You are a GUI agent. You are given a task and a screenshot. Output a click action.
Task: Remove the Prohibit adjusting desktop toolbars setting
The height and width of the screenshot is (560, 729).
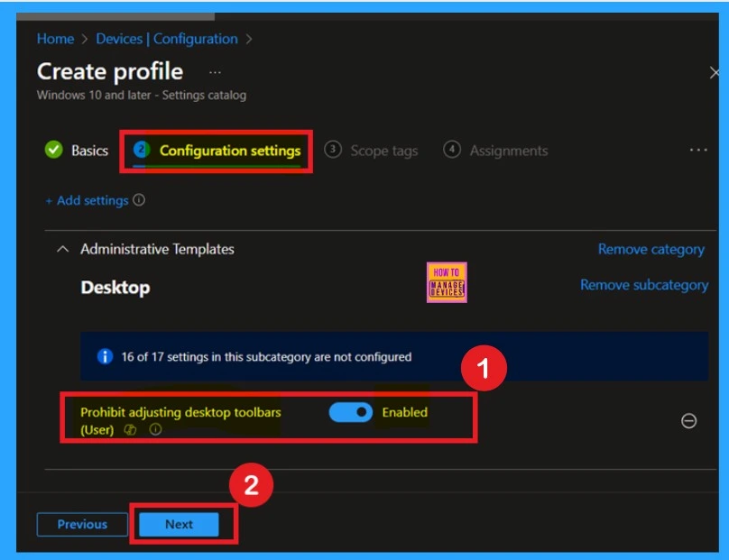point(688,420)
